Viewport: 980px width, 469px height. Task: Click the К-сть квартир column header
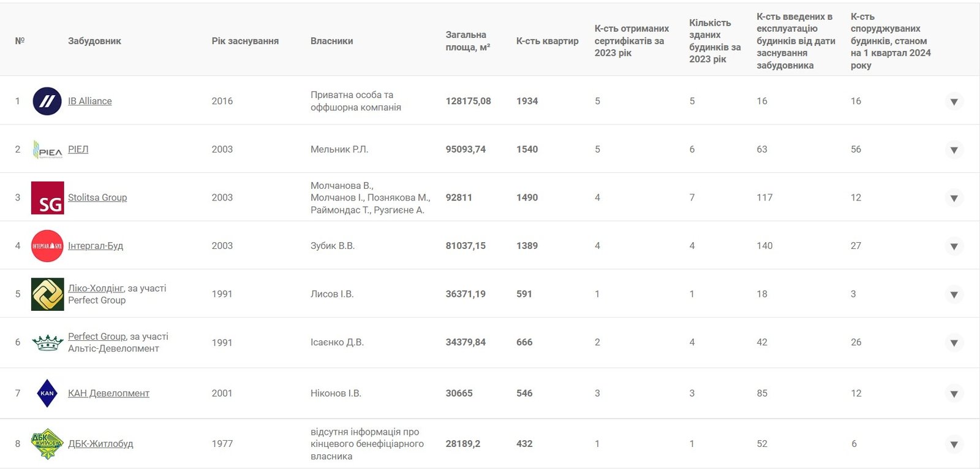(x=547, y=41)
